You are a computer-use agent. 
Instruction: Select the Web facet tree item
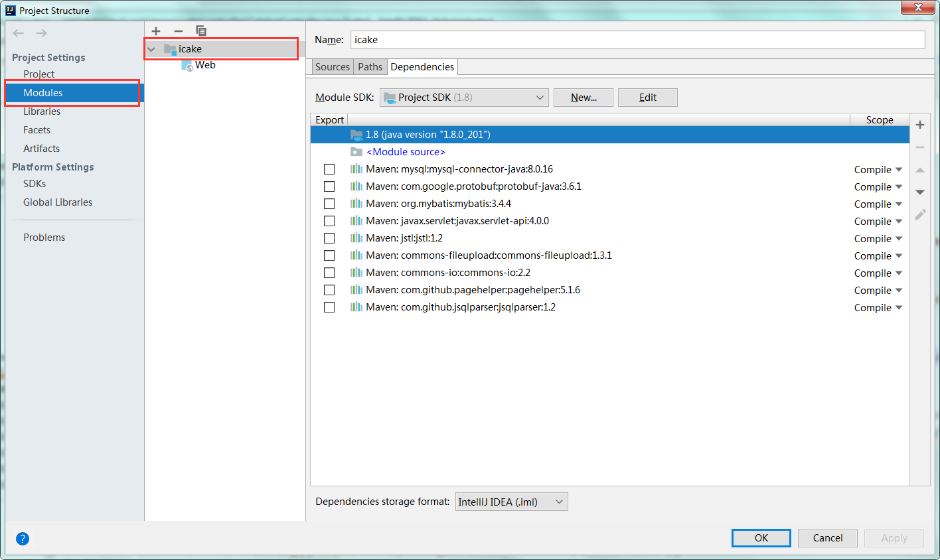coord(205,65)
